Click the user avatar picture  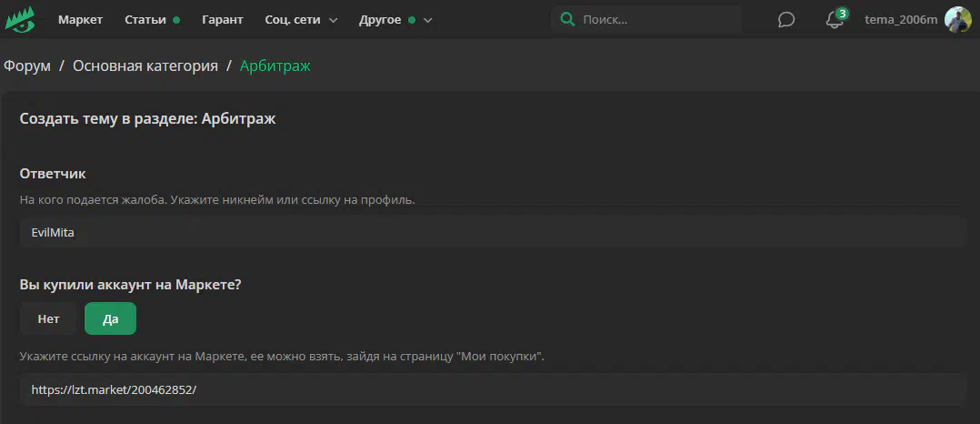958,20
